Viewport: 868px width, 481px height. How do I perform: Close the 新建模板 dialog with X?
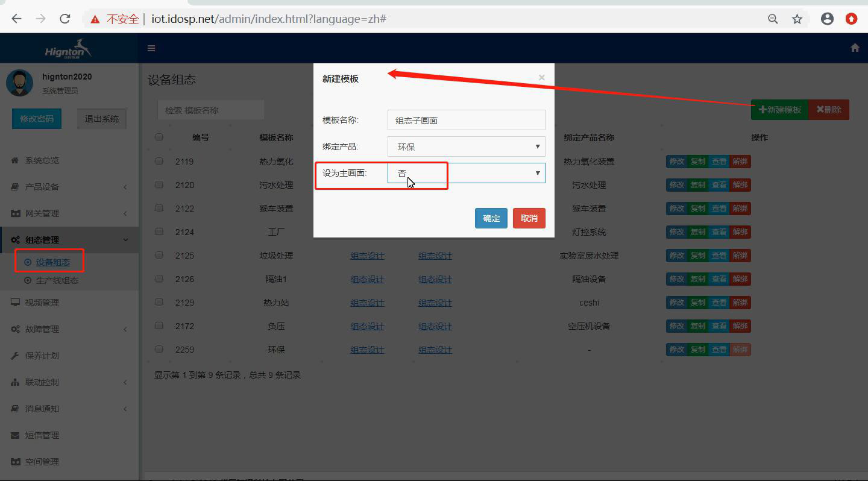point(541,78)
